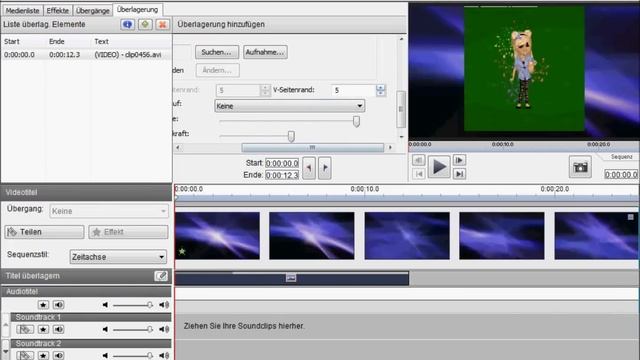
Task: Click the green add overlay icon
Action: (145, 24)
